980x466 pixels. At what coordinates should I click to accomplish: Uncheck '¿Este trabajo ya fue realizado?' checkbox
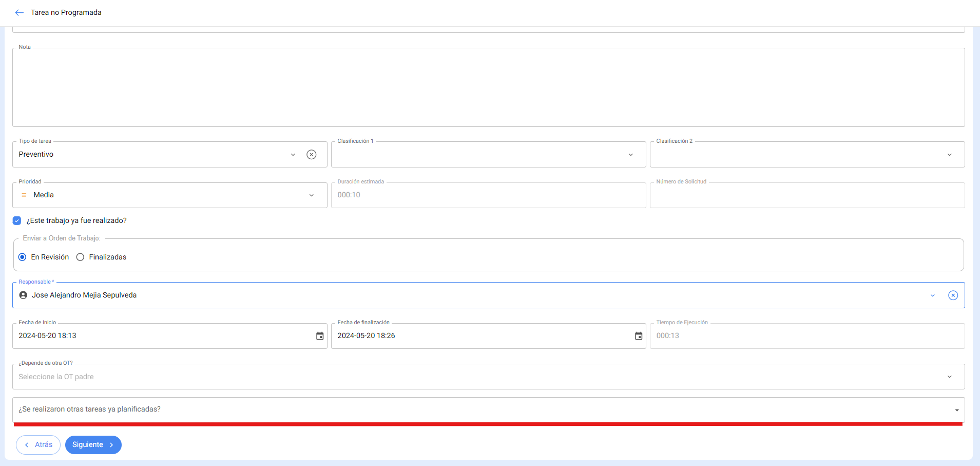[x=17, y=221]
